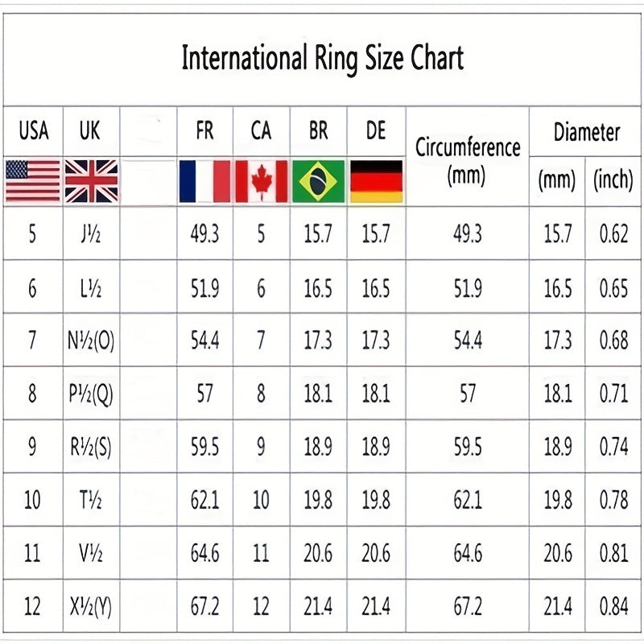Click the 0.74 inch diameter cell
644x644 pixels.
(x=613, y=447)
